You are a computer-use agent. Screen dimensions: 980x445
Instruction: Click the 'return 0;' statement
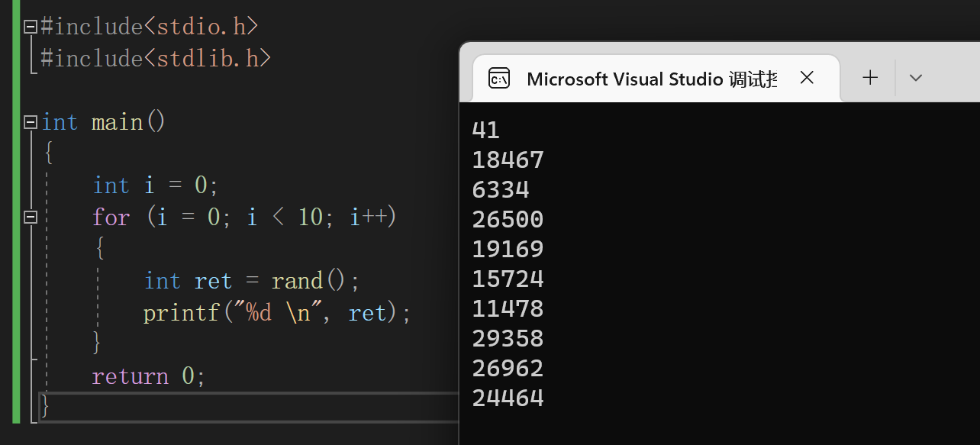(149, 376)
